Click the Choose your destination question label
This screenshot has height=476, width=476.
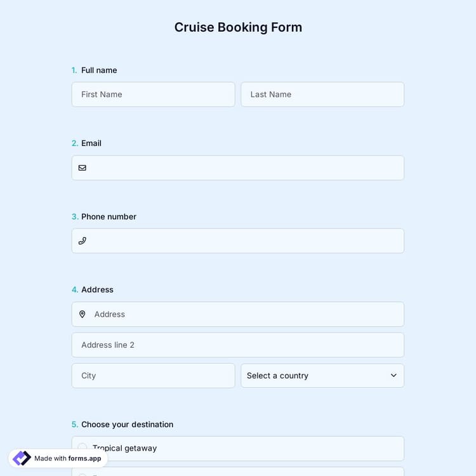point(127,425)
